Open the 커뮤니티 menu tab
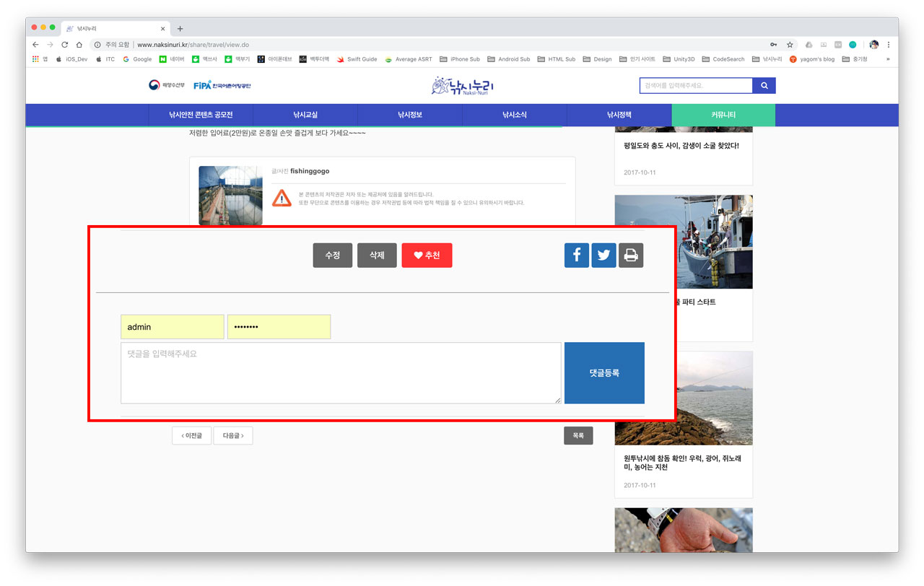 click(723, 115)
